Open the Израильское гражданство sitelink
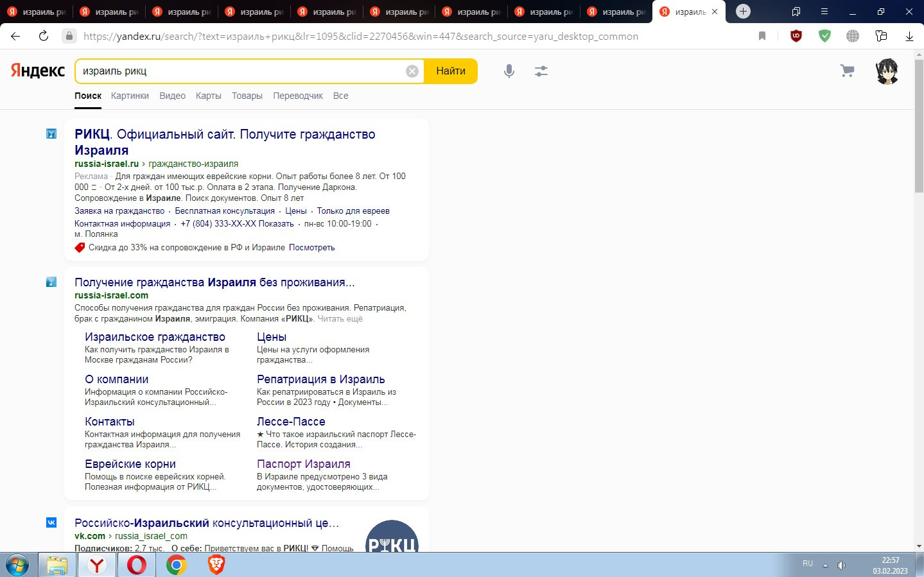The image size is (924, 577). (x=155, y=337)
